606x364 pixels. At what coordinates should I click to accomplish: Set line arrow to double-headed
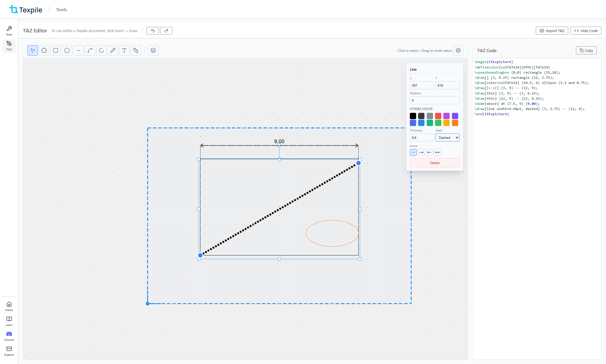click(x=437, y=152)
